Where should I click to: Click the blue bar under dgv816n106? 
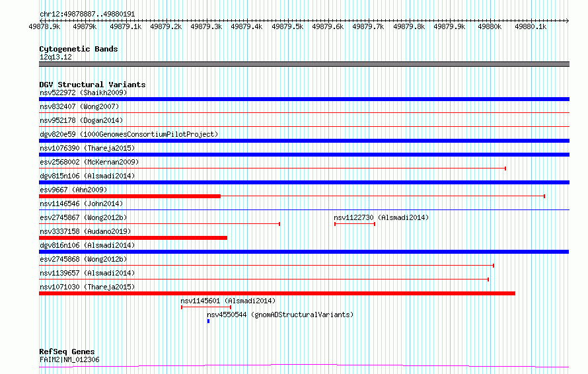click(304, 252)
